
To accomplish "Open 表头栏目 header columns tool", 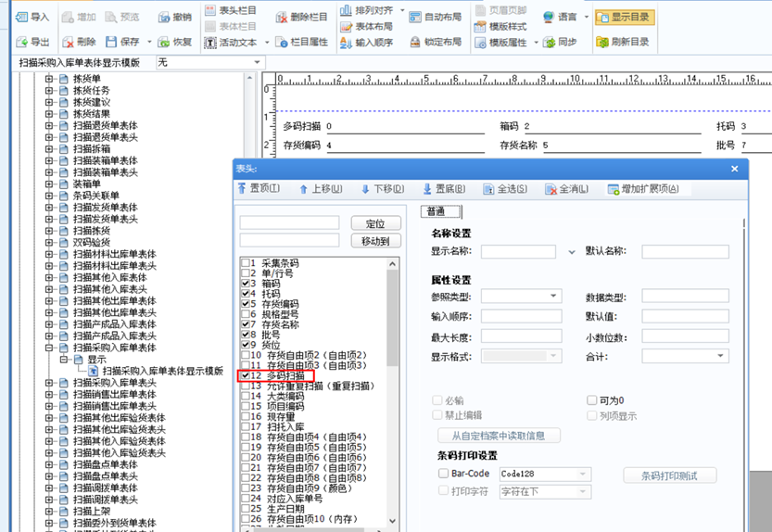I will click(231, 10).
